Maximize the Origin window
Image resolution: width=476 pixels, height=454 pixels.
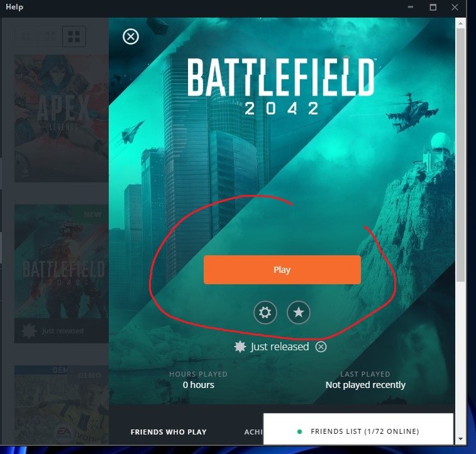point(433,7)
